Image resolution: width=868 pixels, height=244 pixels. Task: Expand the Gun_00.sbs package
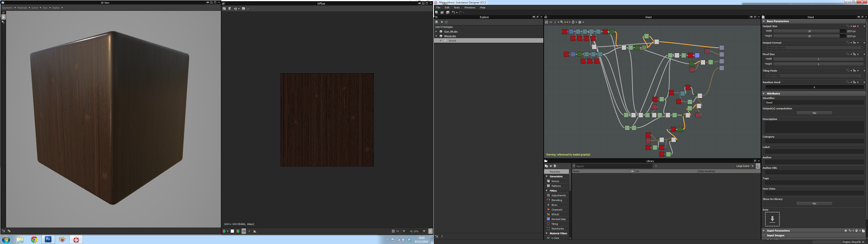[436, 31]
